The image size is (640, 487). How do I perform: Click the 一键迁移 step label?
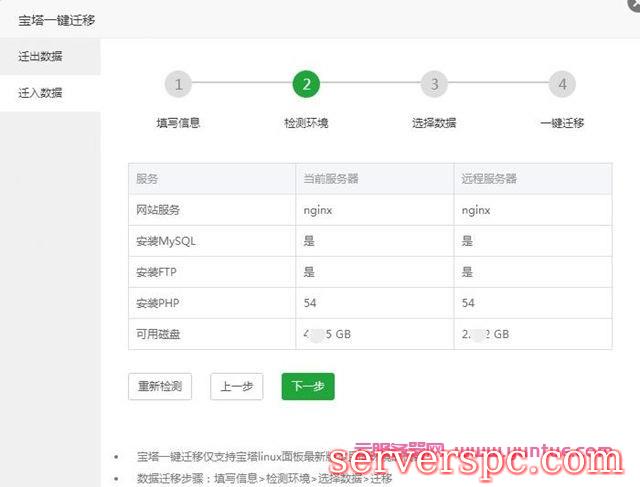tap(562, 123)
